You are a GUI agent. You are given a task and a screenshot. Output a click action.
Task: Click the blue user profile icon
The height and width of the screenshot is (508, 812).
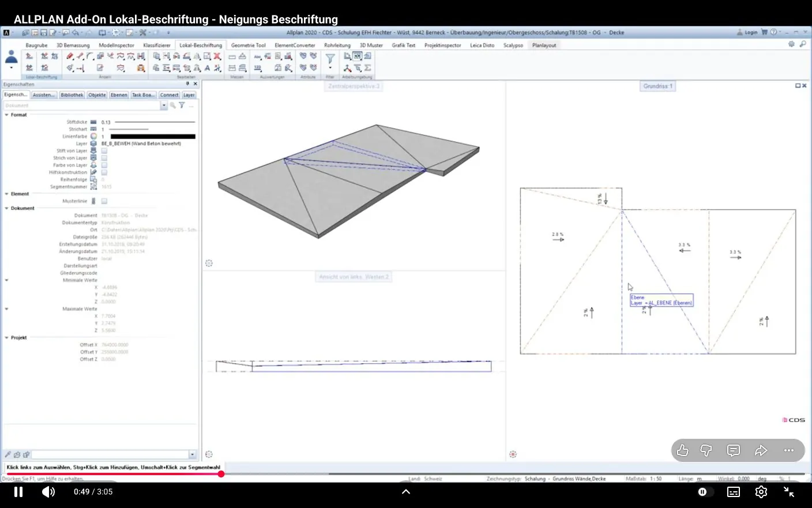11,57
